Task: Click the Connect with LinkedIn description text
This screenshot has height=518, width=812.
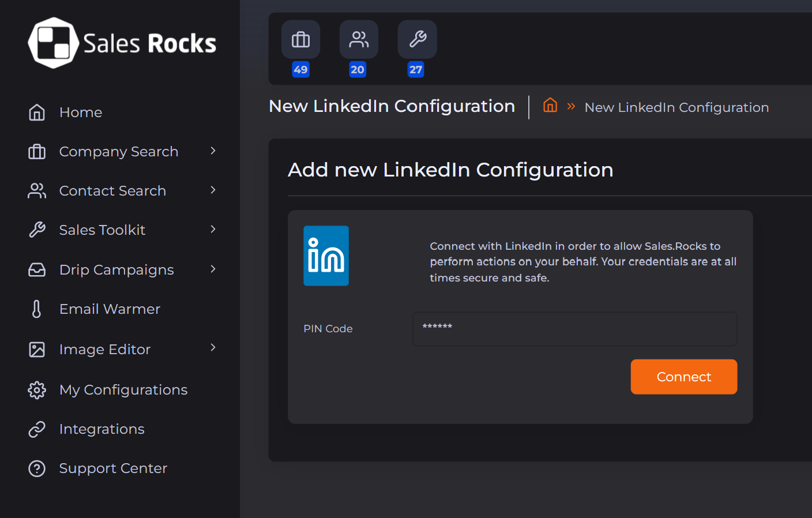Action: (x=583, y=262)
